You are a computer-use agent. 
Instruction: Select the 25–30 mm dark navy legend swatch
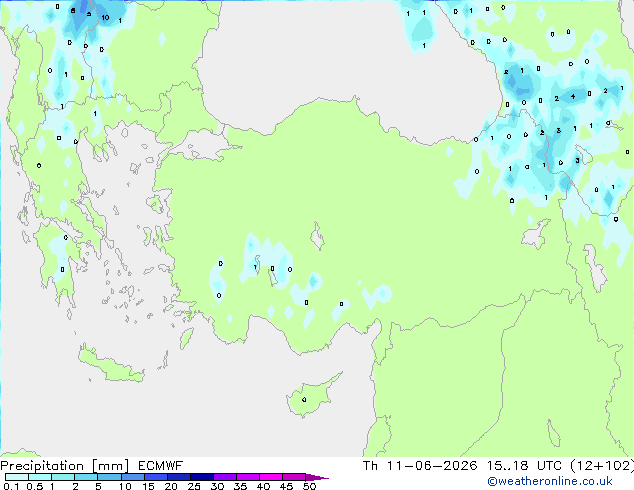click(x=201, y=477)
